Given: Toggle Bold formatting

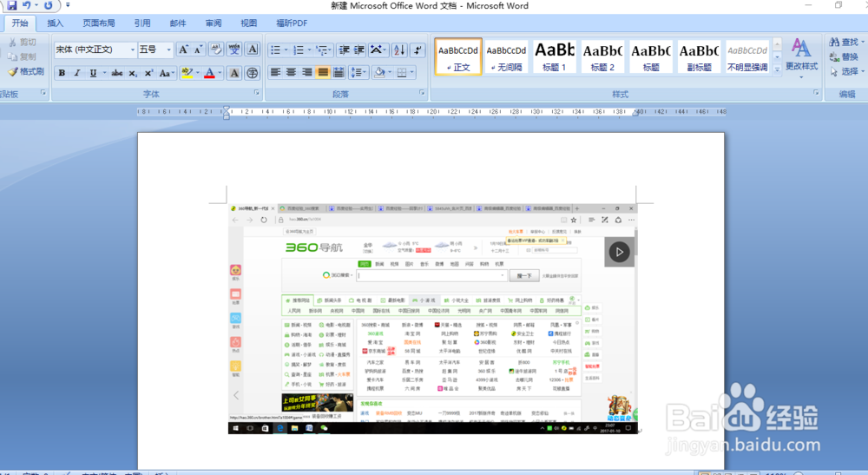Looking at the screenshot, I should pyautogui.click(x=62, y=73).
